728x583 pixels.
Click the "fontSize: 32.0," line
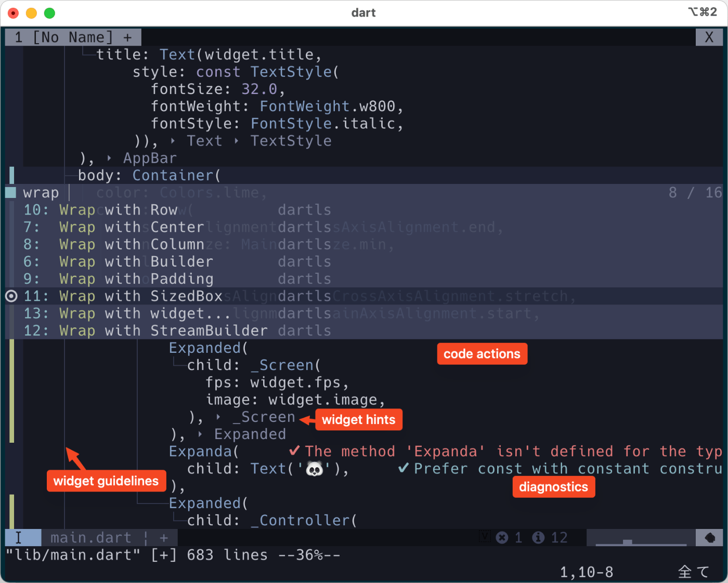(218, 89)
